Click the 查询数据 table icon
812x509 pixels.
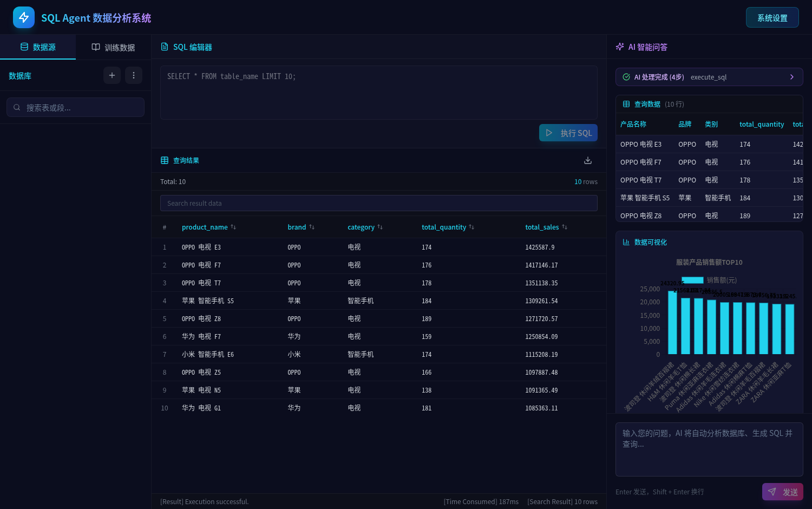626,104
